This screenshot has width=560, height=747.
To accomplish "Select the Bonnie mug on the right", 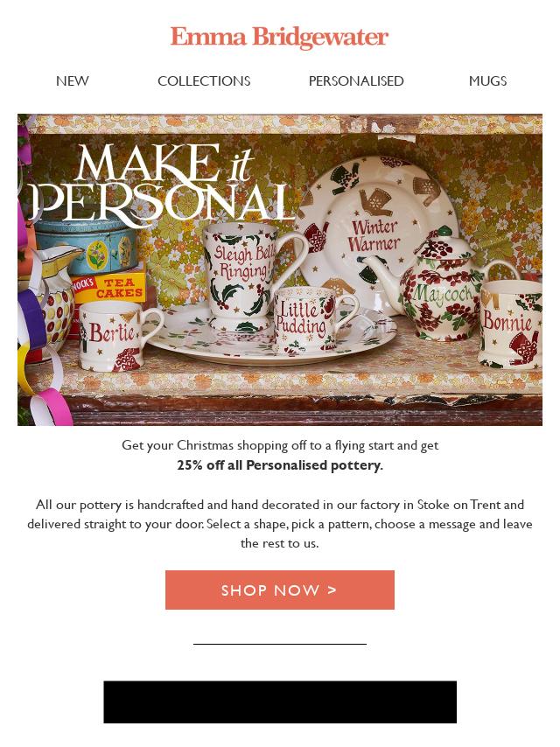I will (x=510, y=324).
